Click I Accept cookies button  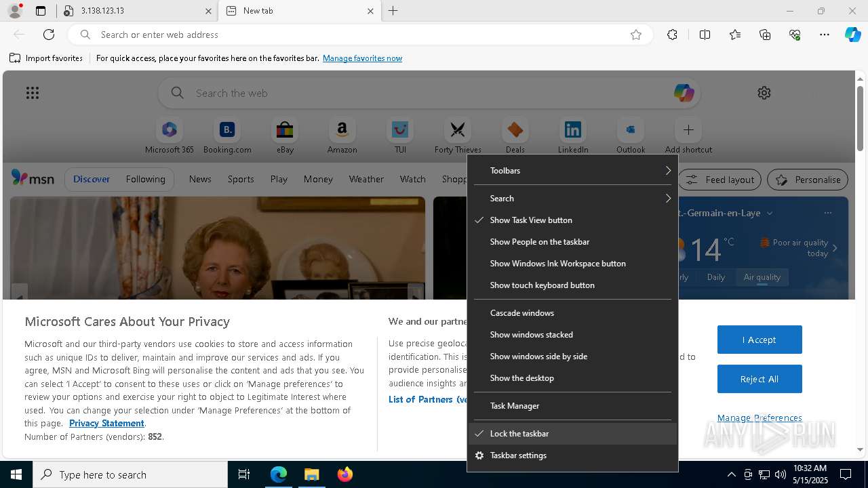click(x=759, y=340)
